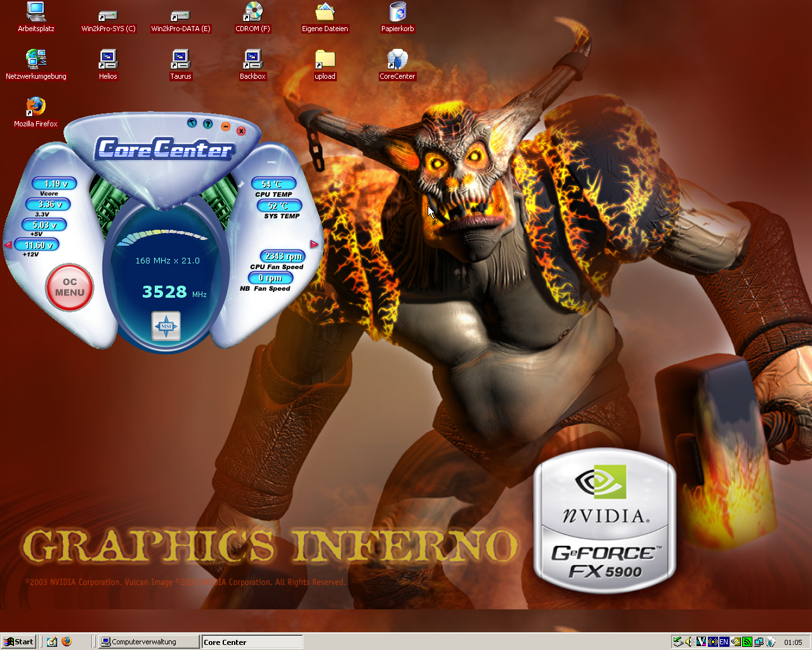Viewport: 812px width, 650px height.
Task: Click the safely remove hardware tray icon
Action: 678,642
